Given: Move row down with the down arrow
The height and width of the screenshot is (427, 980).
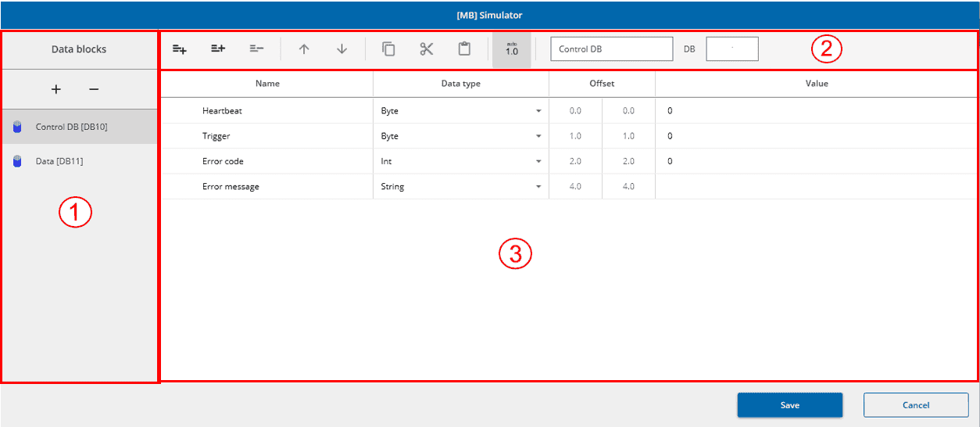Looking at the screenshot, I should coord(342,48).
